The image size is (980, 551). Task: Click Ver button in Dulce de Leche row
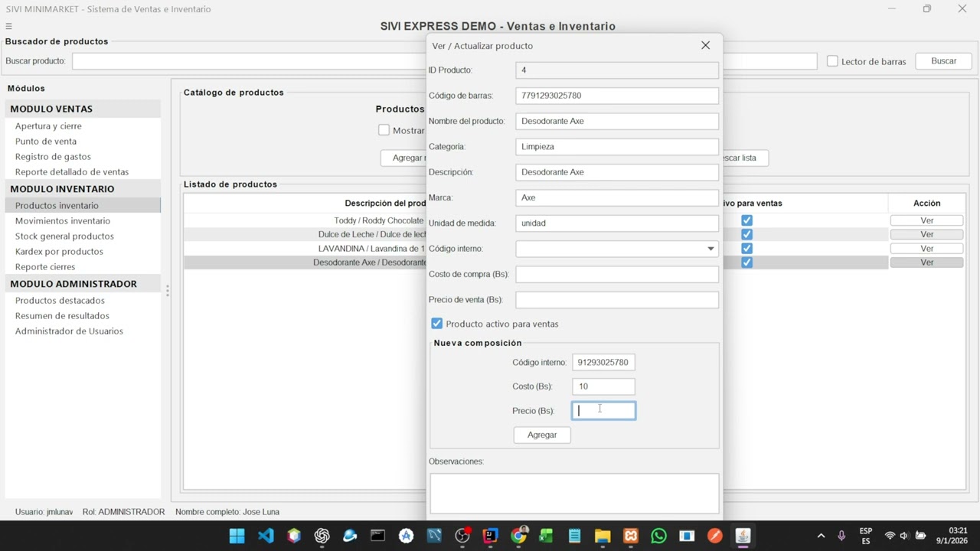point(926,234)
